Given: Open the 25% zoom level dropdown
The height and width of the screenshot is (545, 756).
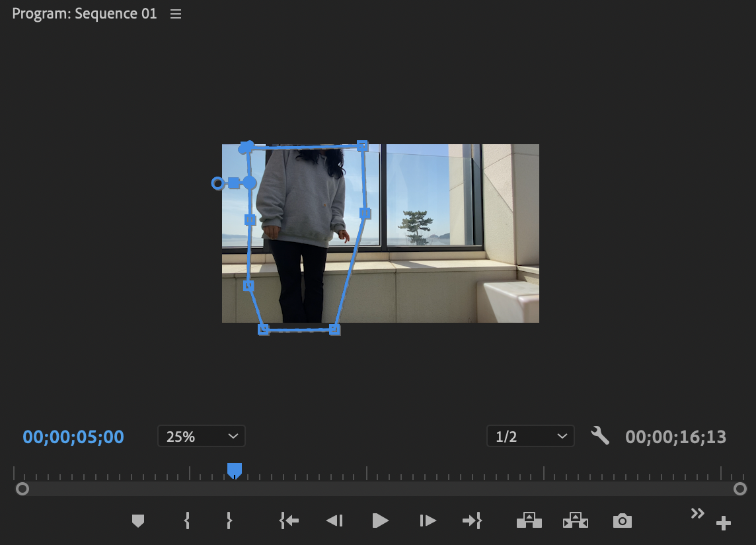Looking at the screenshot, I should [x=201, y=436].
